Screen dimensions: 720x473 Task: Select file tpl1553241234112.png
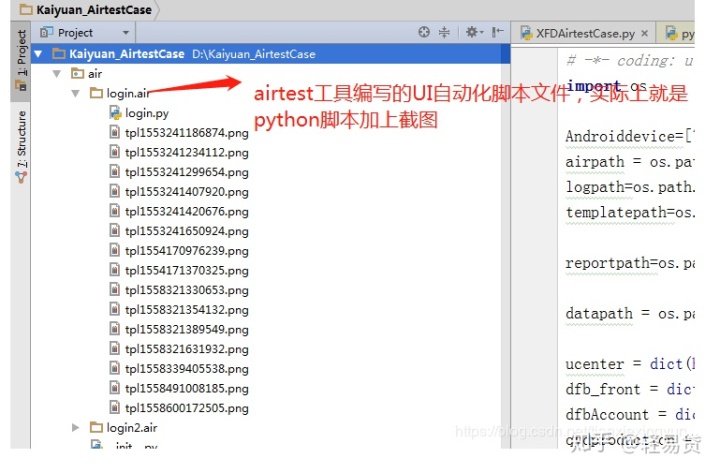pyautogui.click(x=187, y=152)
